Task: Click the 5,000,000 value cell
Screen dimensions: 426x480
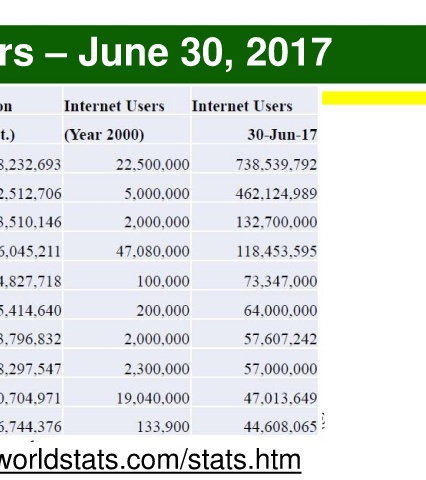Action: coord(127,188)
